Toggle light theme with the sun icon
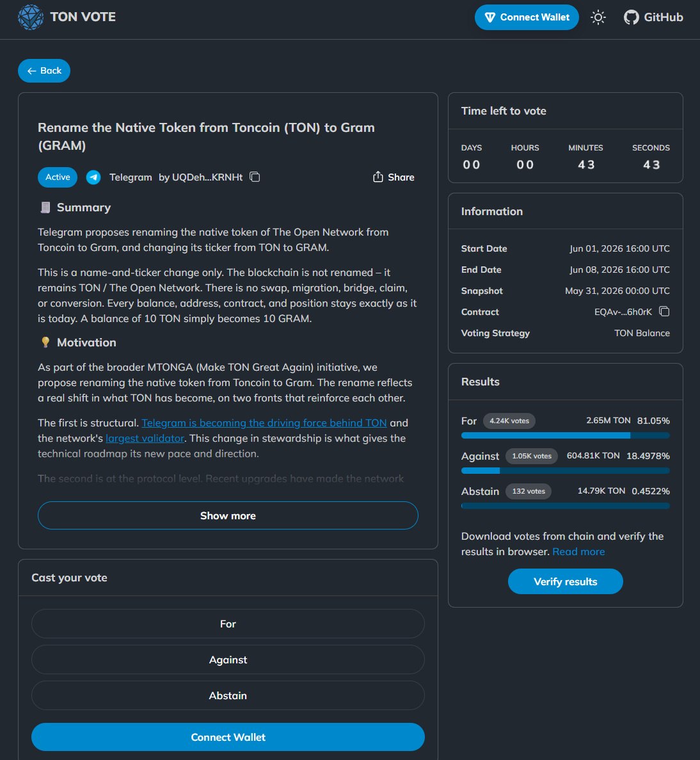This screenshot has width=700, height=760. click(x=598, y=17)
